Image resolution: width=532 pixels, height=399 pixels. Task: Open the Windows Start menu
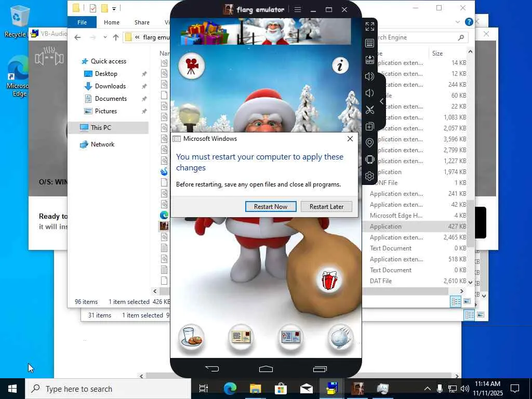[x=12, y=389]
